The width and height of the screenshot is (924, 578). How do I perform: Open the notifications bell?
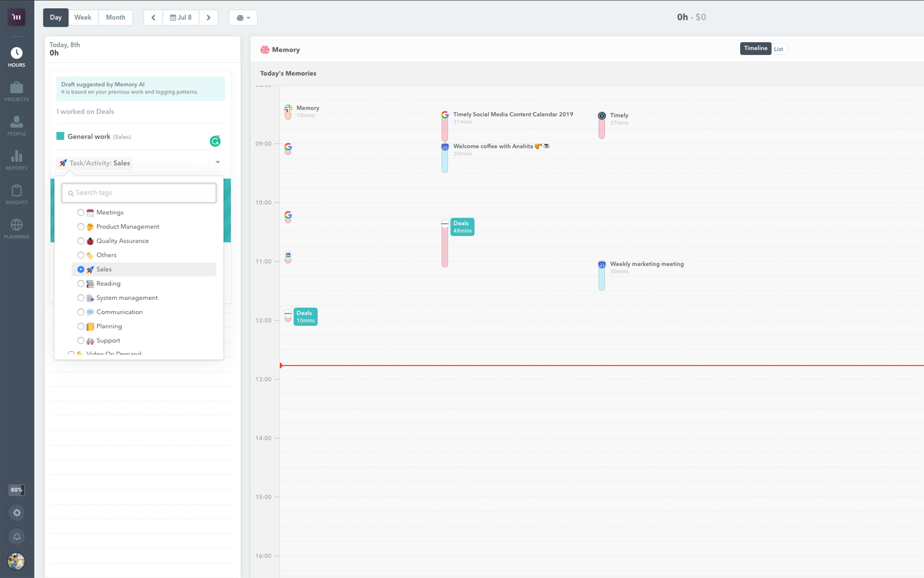tap(16, 537)
